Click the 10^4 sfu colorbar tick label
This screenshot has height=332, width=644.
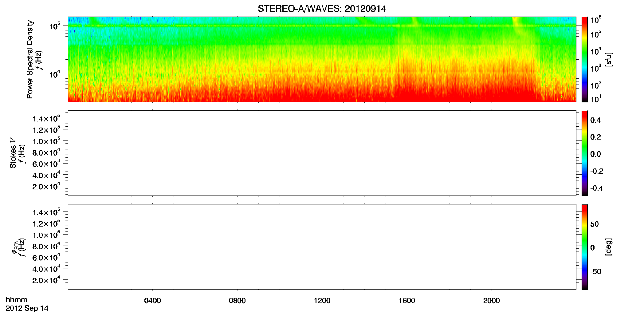coord(596,51)
